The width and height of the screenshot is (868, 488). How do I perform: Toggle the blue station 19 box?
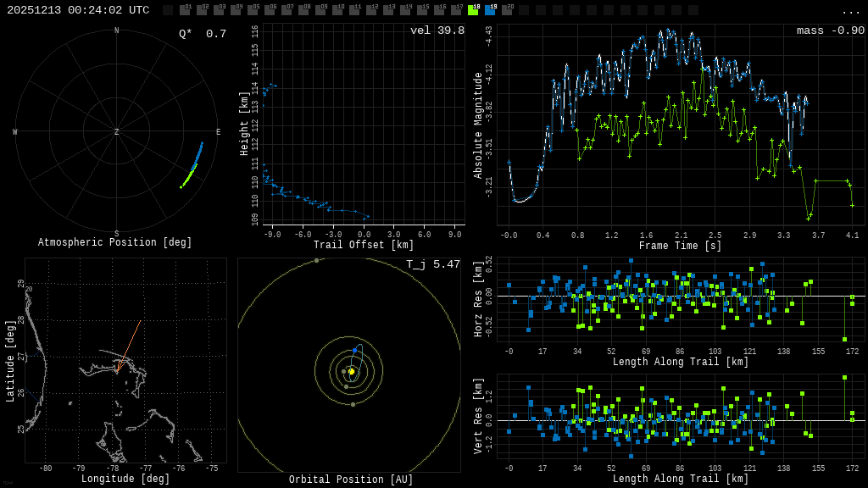490,10
